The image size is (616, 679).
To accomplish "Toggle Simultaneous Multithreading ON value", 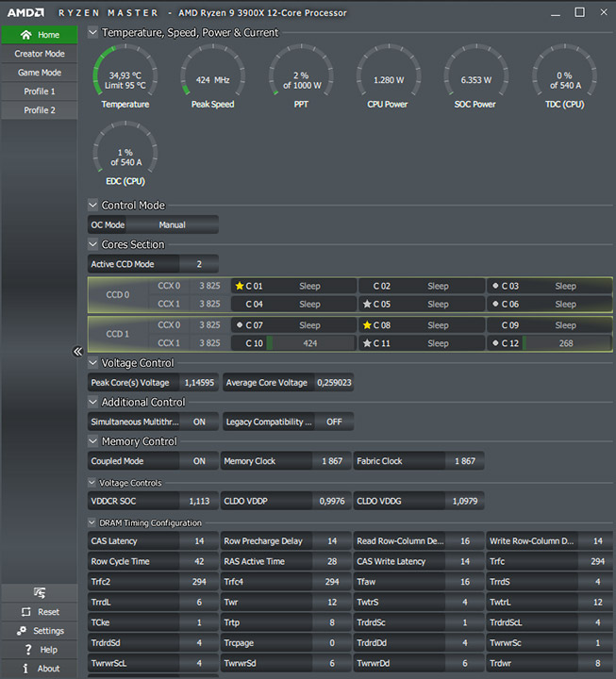I will tap(199, 422).
